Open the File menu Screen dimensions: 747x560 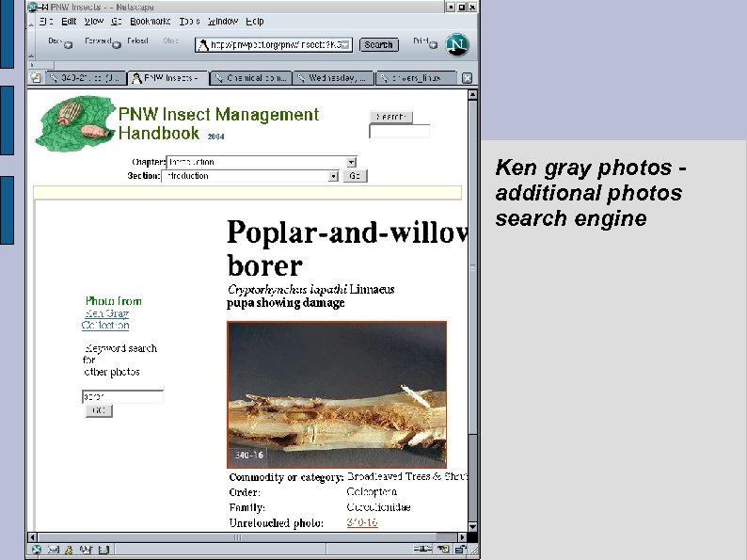tap(46, 22)
